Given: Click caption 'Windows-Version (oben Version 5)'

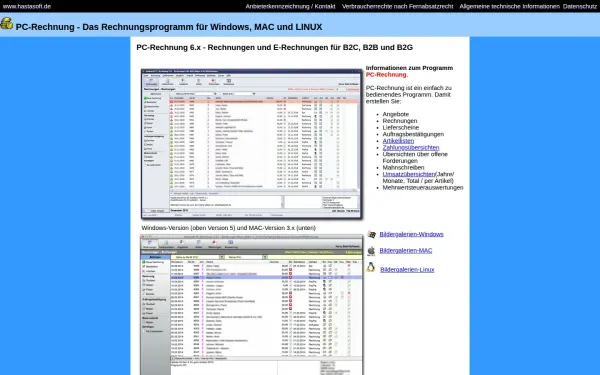Looking at the screenshot, I should [x=228, y=228].
